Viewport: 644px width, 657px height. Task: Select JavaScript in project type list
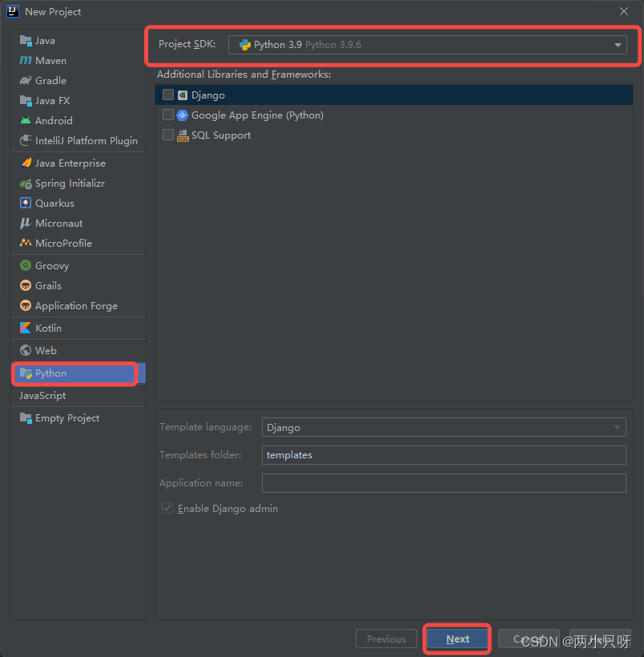pos(42,396)
